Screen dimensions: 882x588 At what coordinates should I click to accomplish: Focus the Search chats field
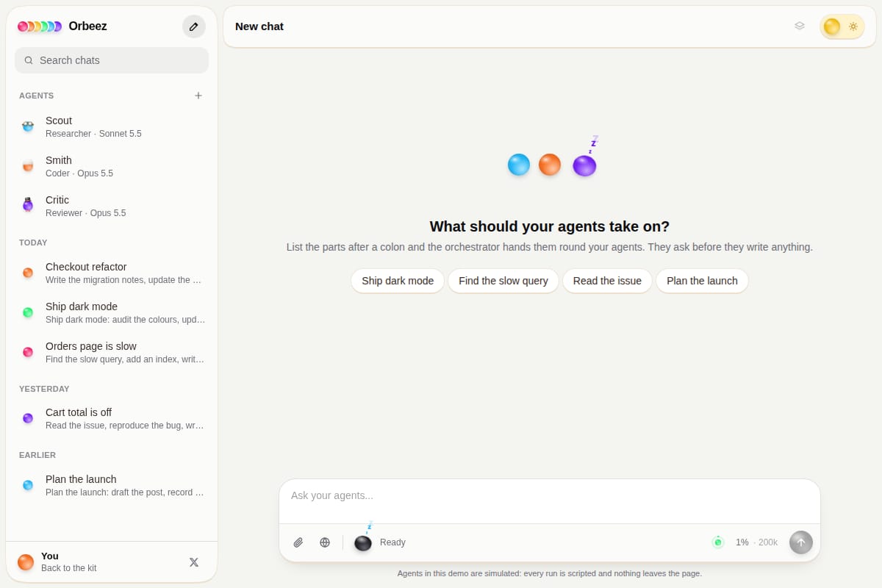[112, 60]
